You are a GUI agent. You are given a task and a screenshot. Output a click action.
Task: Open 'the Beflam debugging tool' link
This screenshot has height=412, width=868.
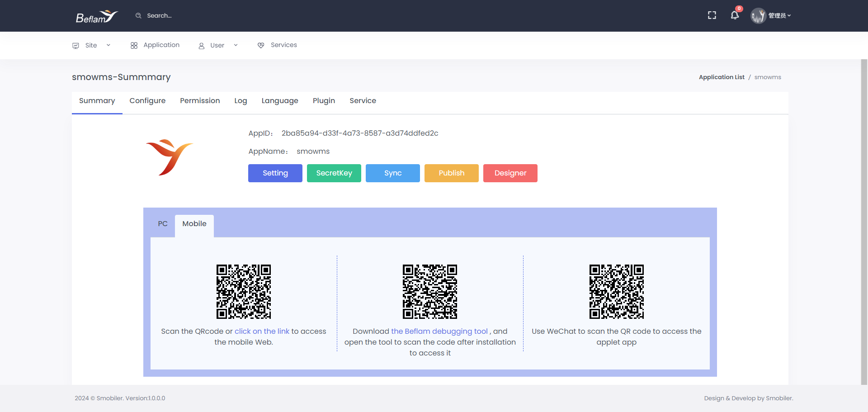[439, 331]
